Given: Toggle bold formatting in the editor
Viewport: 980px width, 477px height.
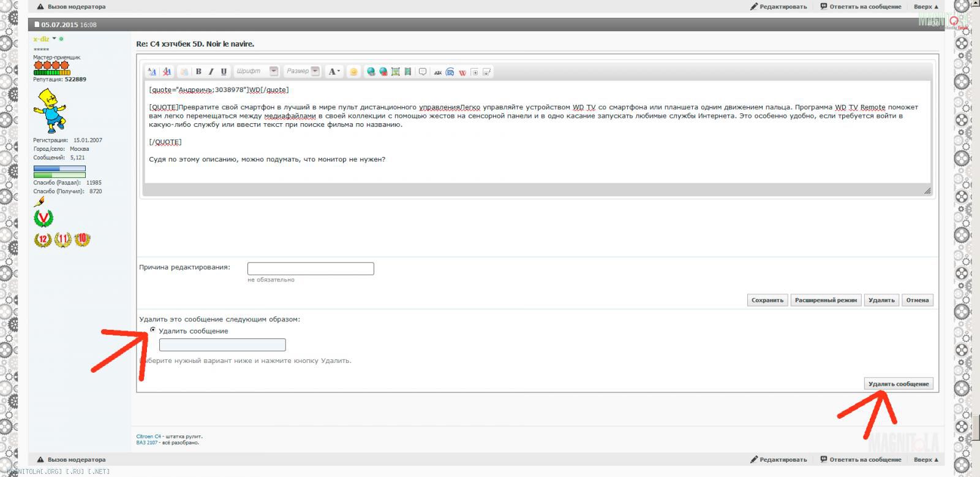Looking at the screenshot, I should [198, 72].
